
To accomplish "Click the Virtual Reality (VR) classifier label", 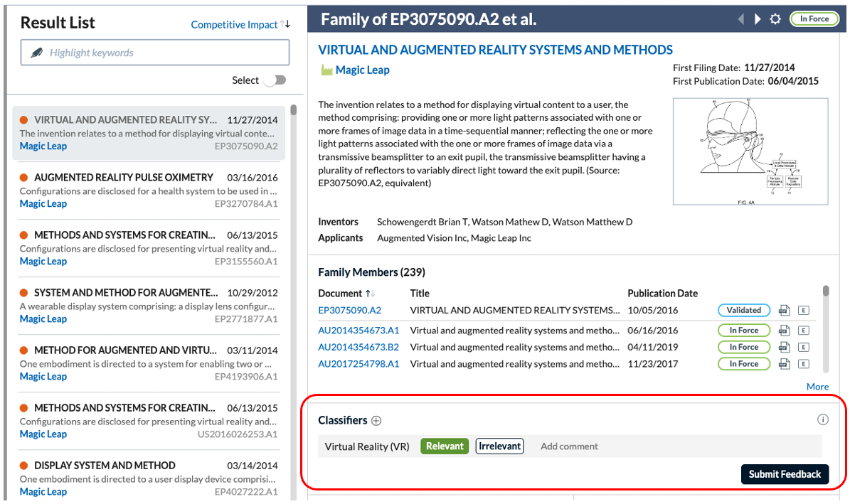I will point(367,446).
